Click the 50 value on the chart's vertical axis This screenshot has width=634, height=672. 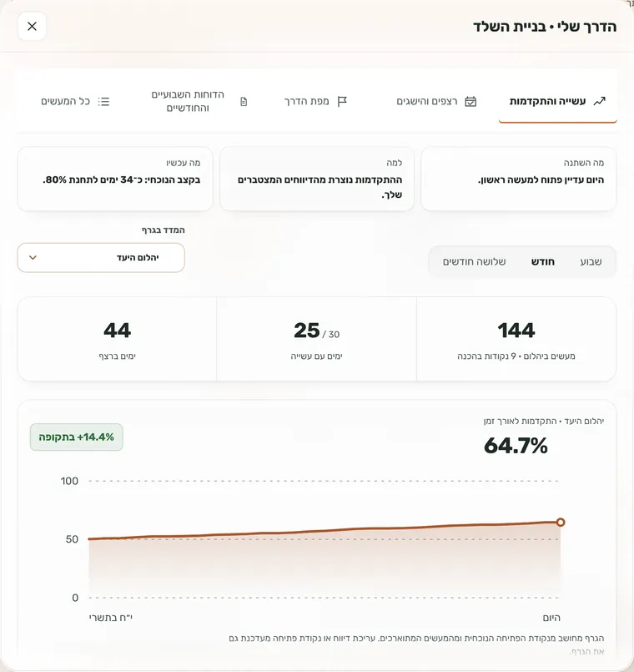coord(72,539)
